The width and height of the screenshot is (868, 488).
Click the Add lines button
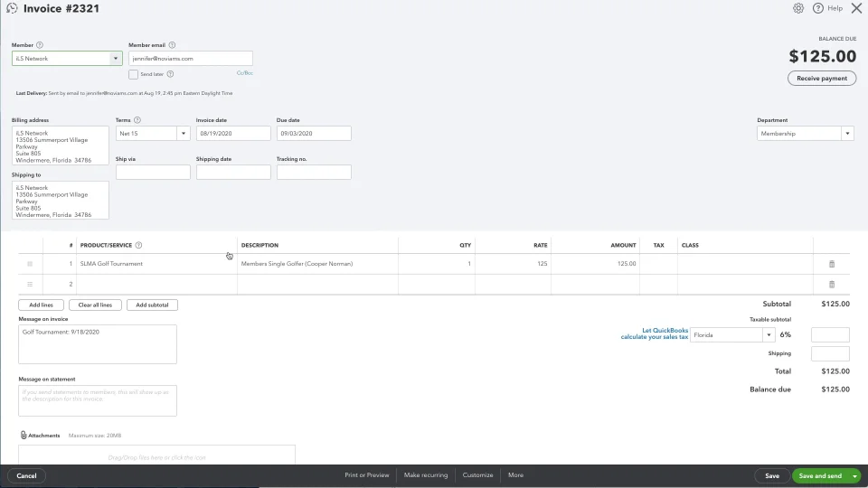[x=41, y=305]
